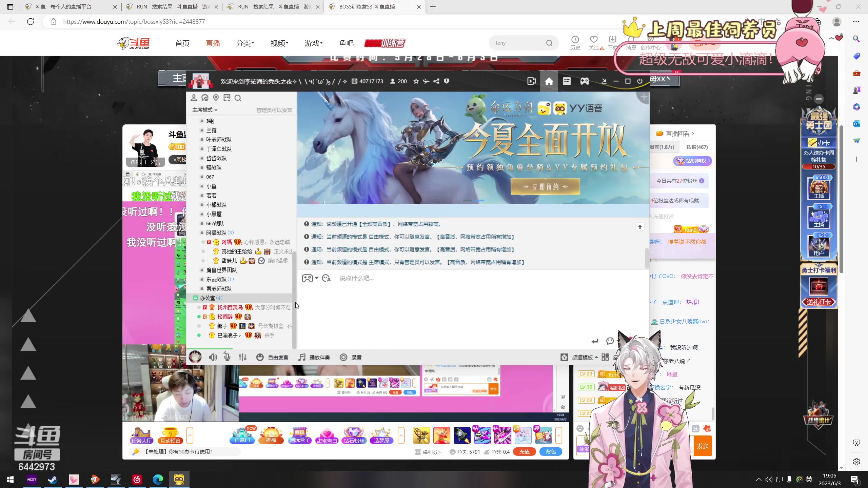Open the headset support icon in YY sidebar

click(x=205, y=98)
